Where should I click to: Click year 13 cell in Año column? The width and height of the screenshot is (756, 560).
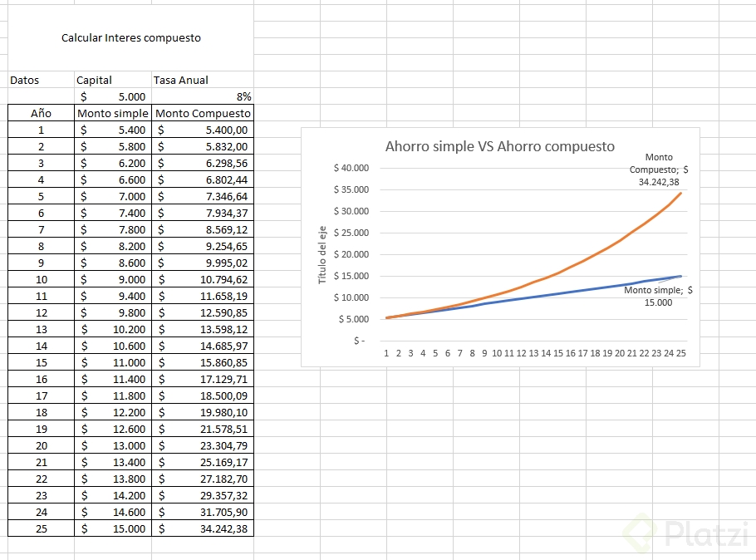pos(41,330)
